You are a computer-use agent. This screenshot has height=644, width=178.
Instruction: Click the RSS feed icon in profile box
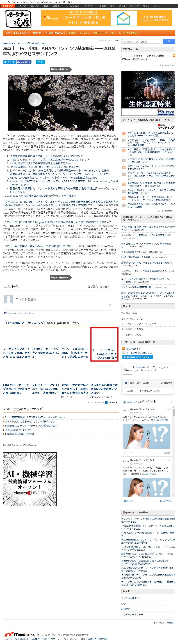coord(174,55)
